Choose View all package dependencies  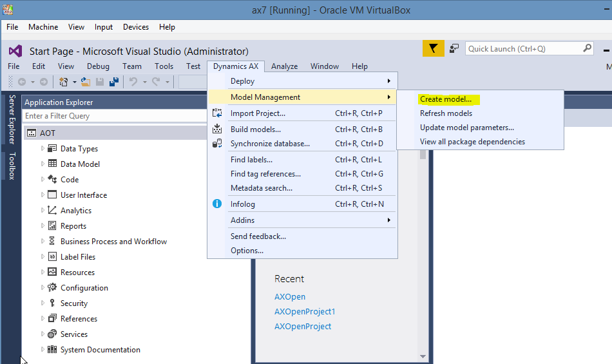[x=472, y=142]
